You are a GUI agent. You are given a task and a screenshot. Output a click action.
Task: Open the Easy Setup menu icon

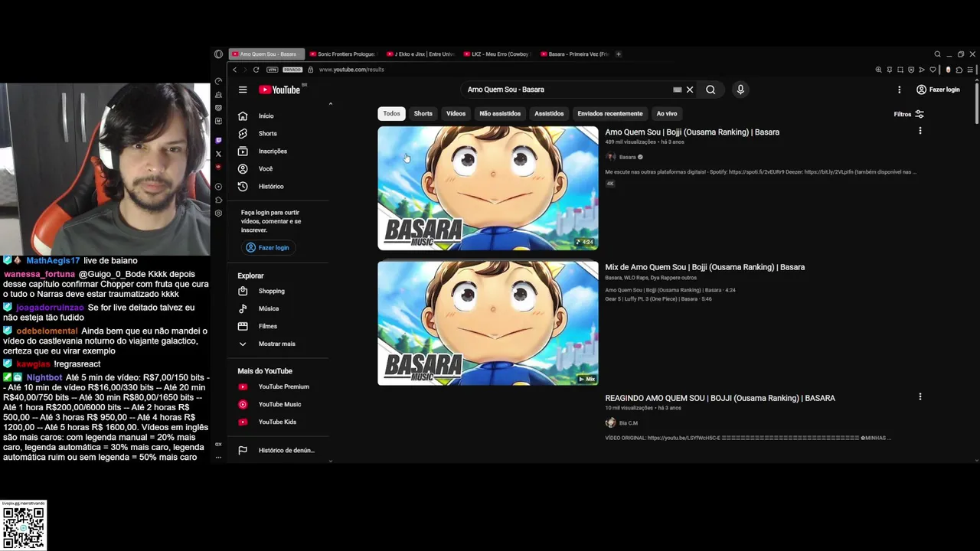pos(970,70)
